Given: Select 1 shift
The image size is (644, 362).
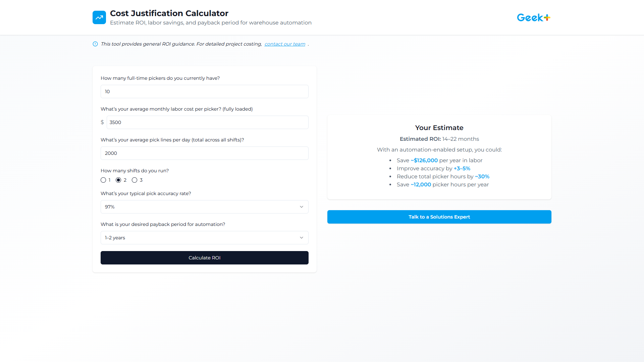Looking at the screenshot, I should tap(104, 180).
